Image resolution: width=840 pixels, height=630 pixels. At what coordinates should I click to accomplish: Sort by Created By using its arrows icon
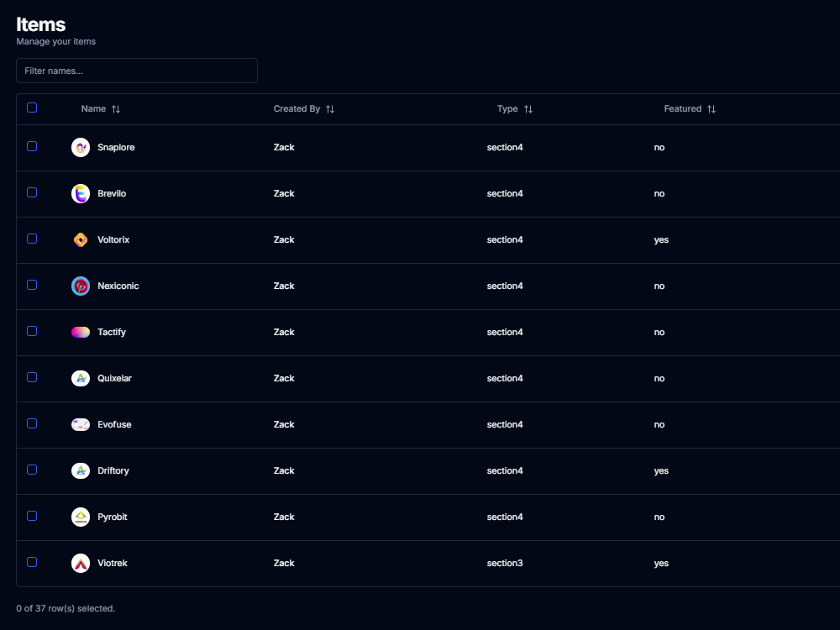click(330, 109)
